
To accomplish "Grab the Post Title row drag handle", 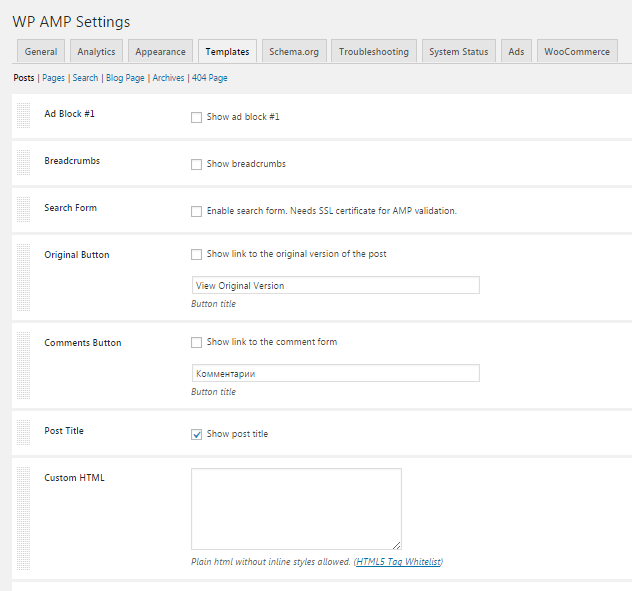I will click(x=23, y=433).
